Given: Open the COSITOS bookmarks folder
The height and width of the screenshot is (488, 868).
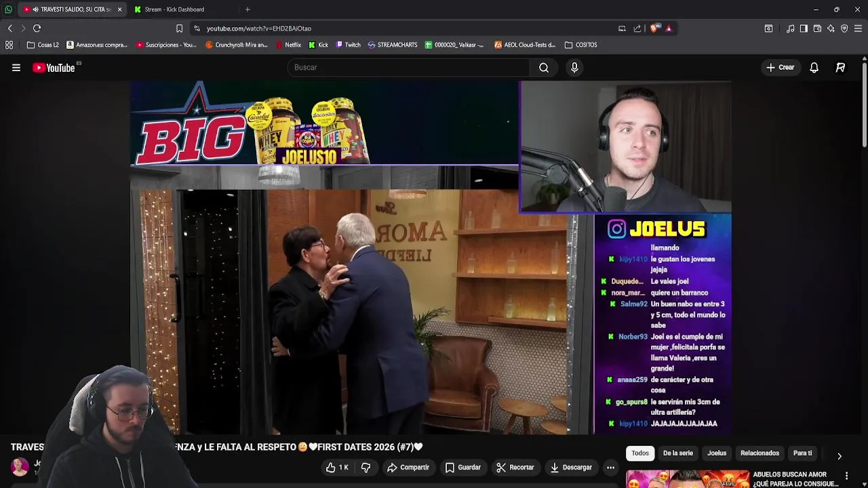Looking at the screenshot, I should point(581,45).
